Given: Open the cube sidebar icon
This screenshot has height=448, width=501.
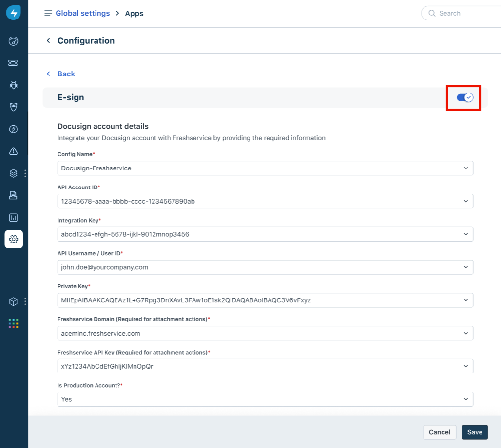Looking at the screenshot, I should click(x=14, y=301).
